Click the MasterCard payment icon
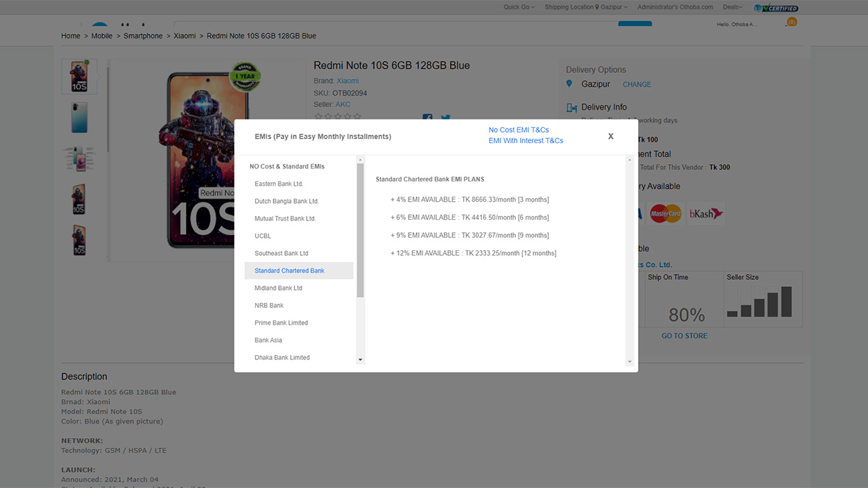868x488 pixels. click(665, 214)
